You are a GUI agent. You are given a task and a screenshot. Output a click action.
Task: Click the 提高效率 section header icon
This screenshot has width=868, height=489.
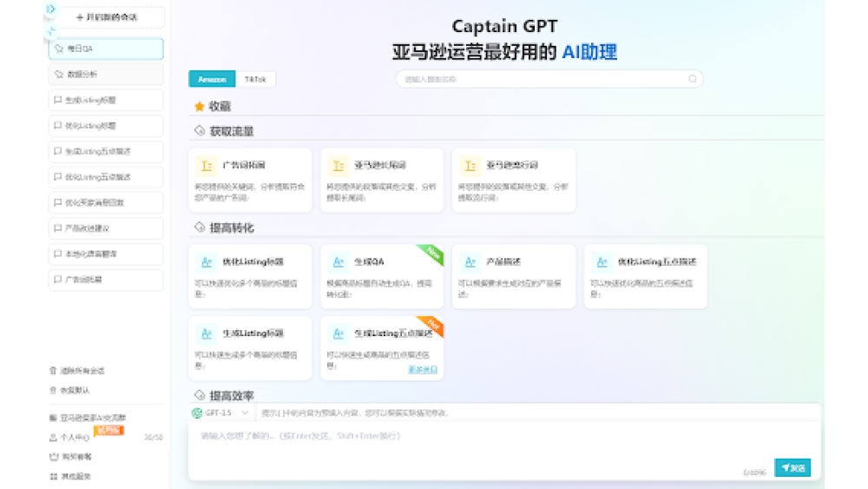click(x=200, y=395)
